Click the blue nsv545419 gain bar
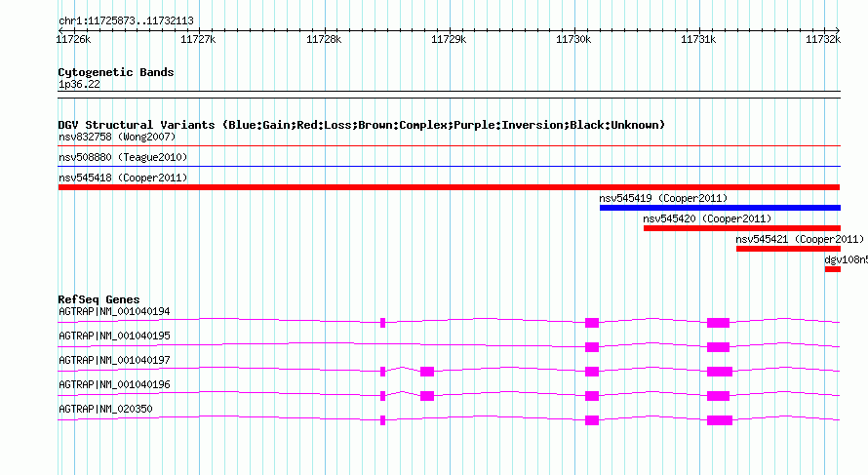 tap(720, 208)
